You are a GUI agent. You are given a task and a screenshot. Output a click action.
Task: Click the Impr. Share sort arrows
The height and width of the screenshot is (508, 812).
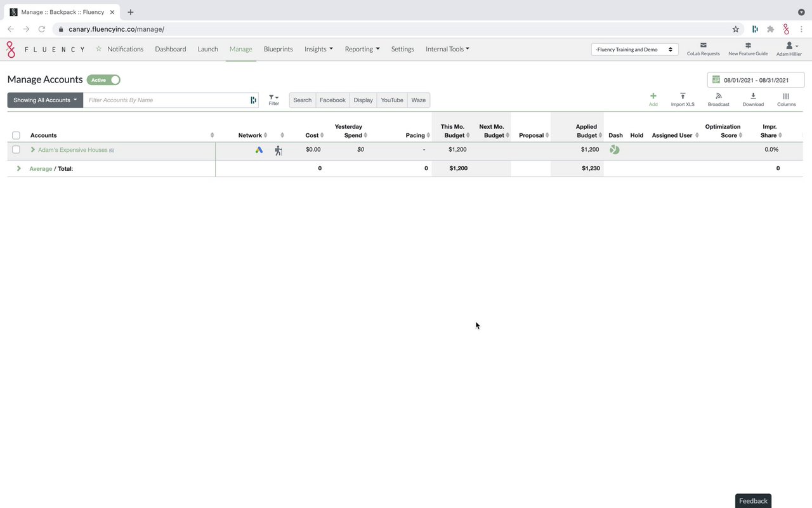[780, 135]
